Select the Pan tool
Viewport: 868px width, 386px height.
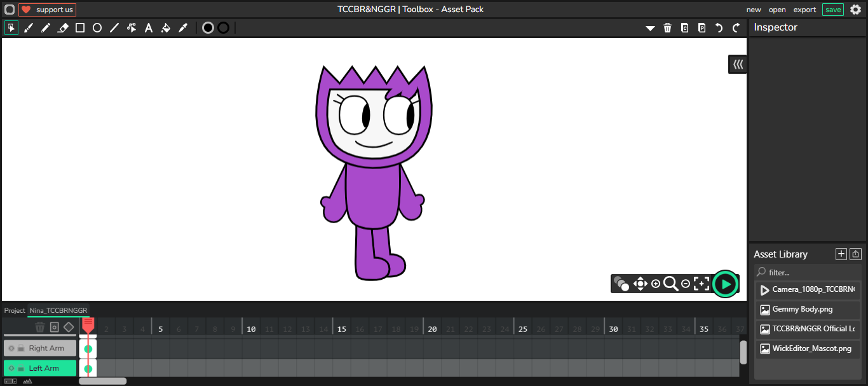coord(640,284)
